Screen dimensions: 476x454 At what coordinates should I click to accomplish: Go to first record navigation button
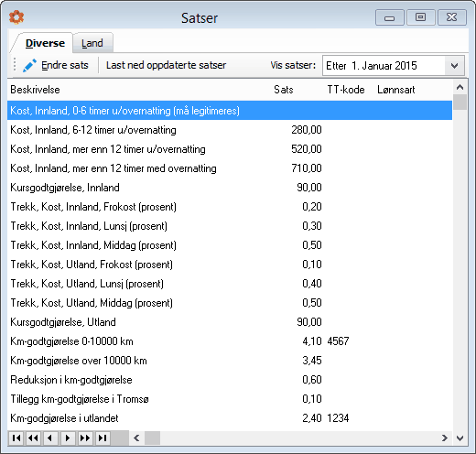16,438
